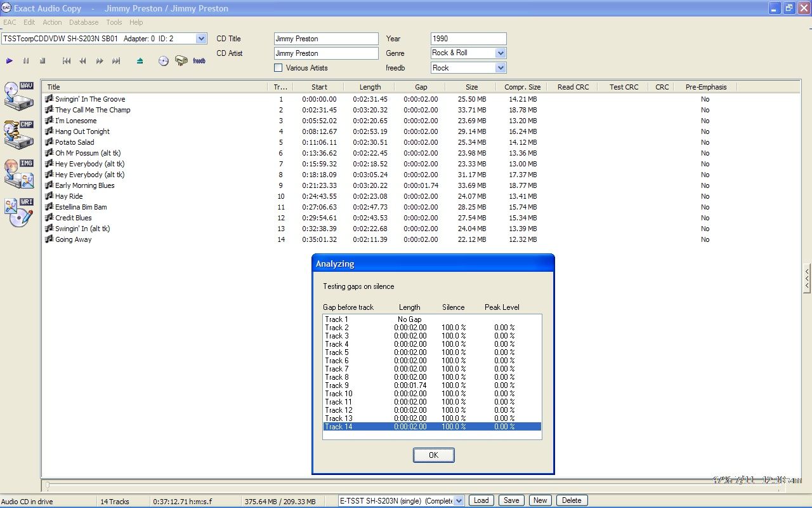Click the Read CRC column header

click(573, 87)
